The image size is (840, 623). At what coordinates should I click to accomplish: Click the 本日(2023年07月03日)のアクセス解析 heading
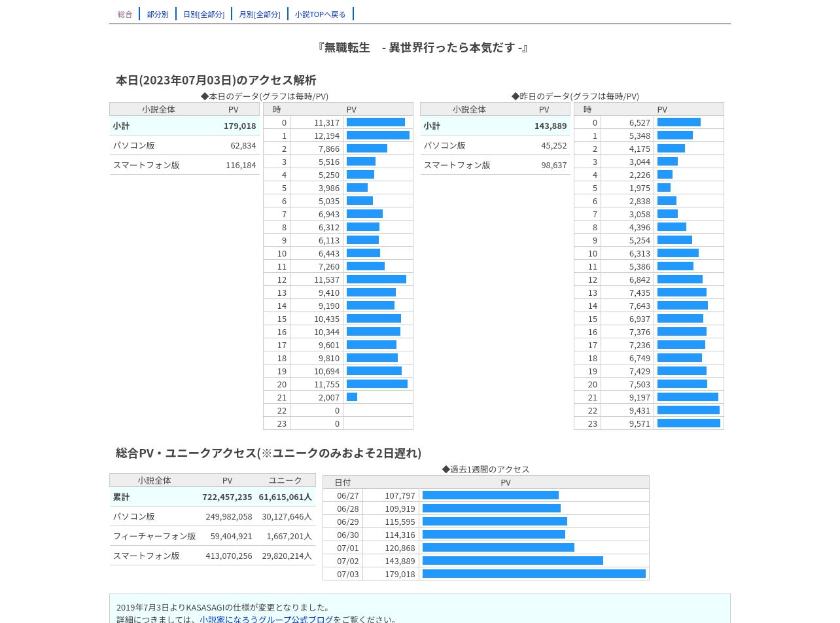[216, 80]
